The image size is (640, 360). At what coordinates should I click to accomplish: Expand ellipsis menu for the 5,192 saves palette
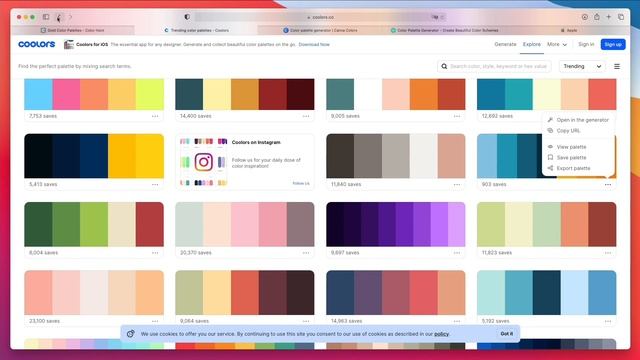point(608,321)
